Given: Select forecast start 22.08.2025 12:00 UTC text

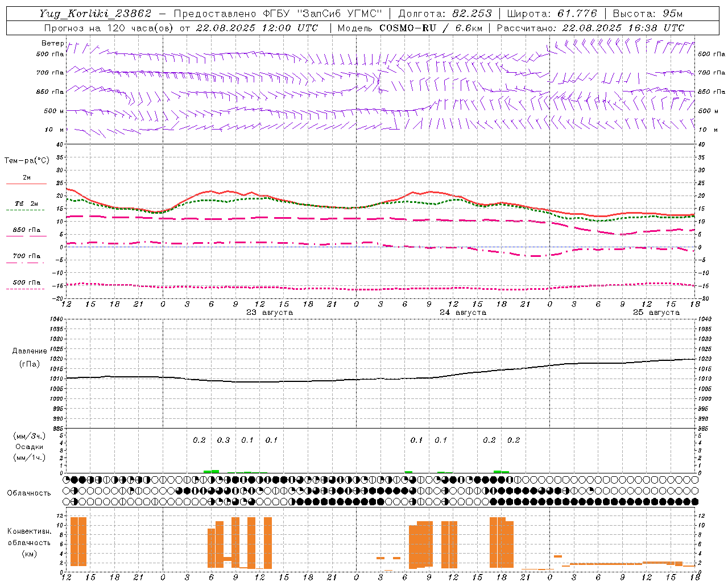Looking at the screenshot, I should click(x=257, y=28).
